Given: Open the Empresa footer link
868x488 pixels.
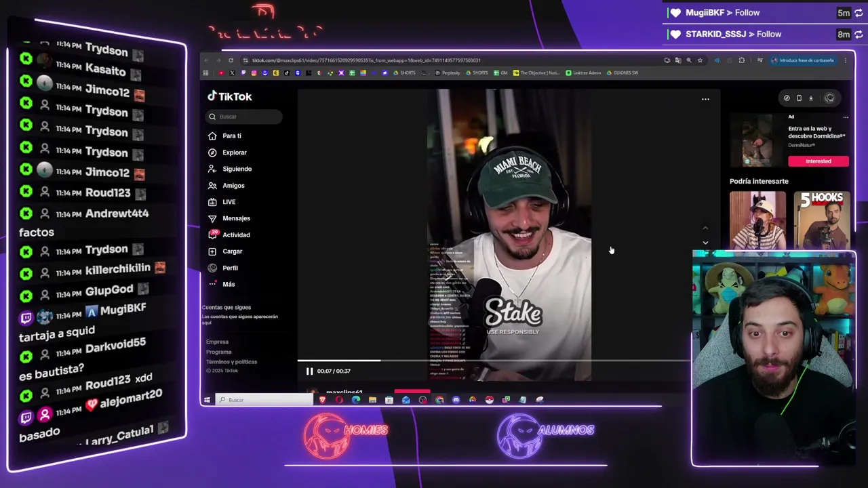Looking at the screenshot, I should click(x=217, y=342).
